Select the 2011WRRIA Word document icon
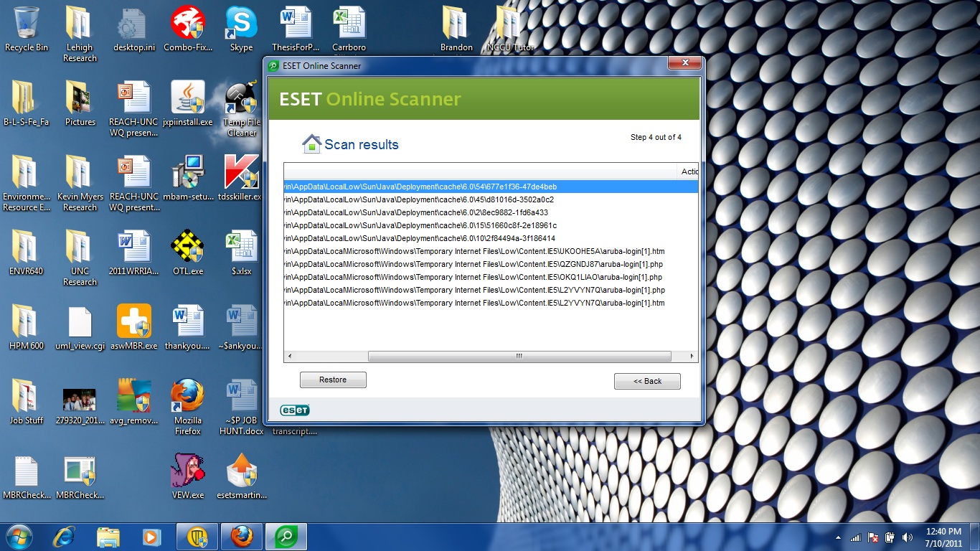Screen dimensions: 980x551 click(x=134, y=253)
